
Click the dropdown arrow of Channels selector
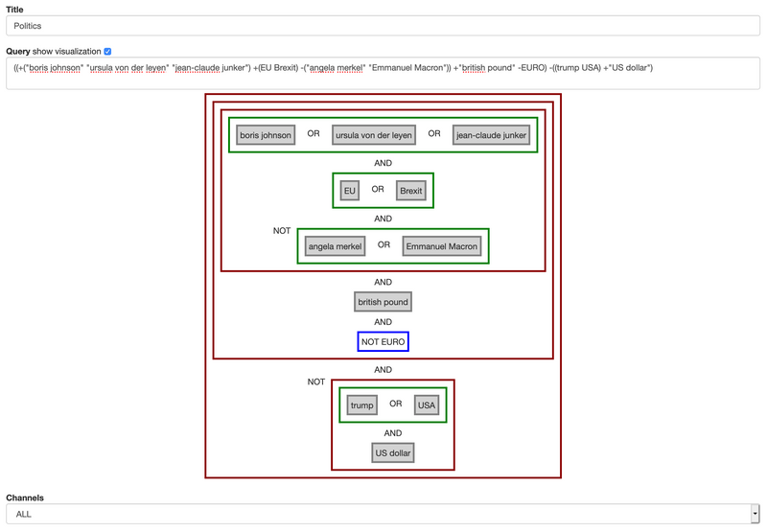click(755, 514)
